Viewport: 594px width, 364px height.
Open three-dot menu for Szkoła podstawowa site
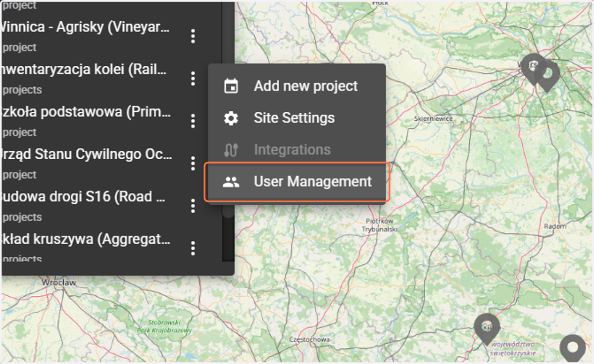pos(193,121)
